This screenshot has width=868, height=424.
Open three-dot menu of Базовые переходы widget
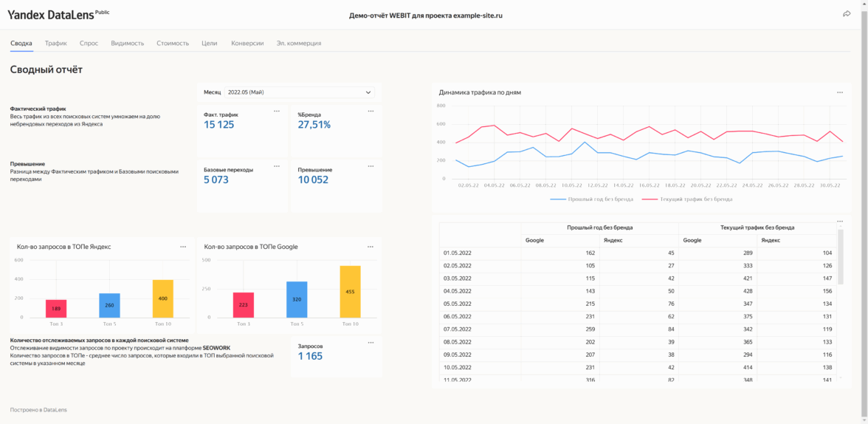(x=277, y=166)
